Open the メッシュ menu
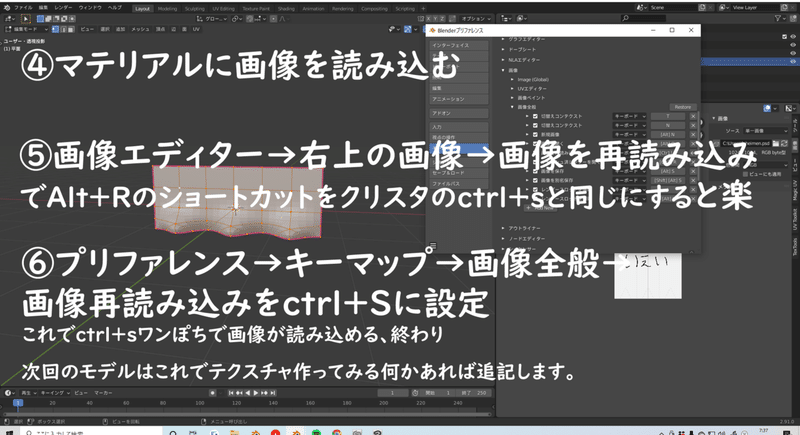Image resolution: width=800 pixels, height=435 pixels. click(x=140, y=30)
